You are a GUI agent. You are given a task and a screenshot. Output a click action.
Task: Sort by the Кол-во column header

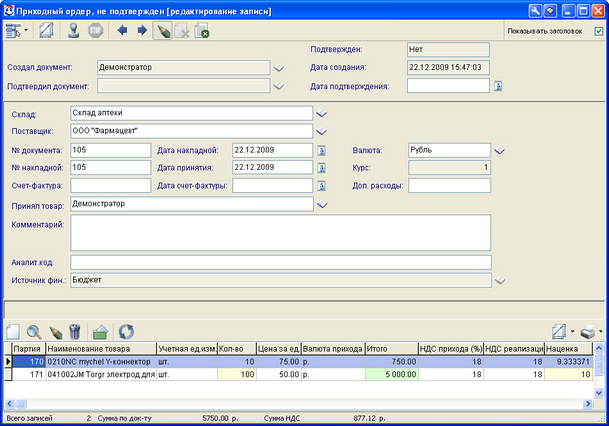tap(237, 349)
